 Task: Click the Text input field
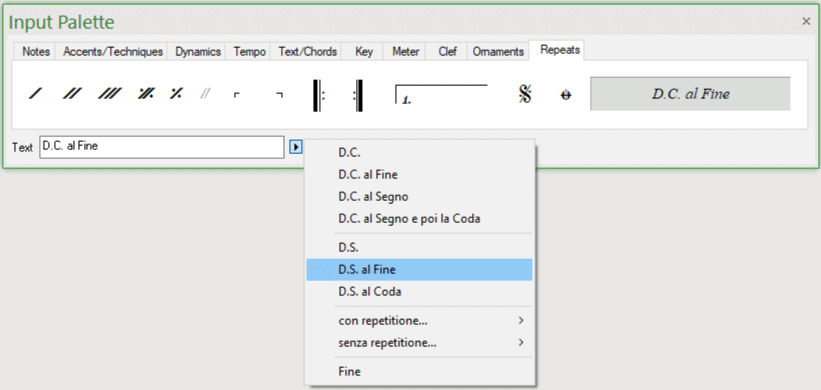pos(162,147)
